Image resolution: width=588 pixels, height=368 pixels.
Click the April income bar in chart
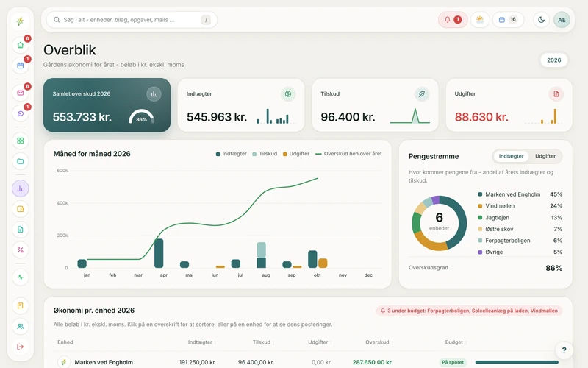[x=159, y=253]
